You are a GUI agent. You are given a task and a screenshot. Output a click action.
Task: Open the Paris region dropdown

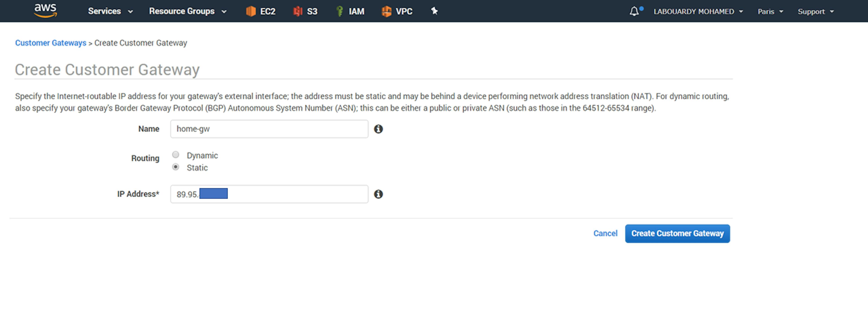(x=770, y=12)
